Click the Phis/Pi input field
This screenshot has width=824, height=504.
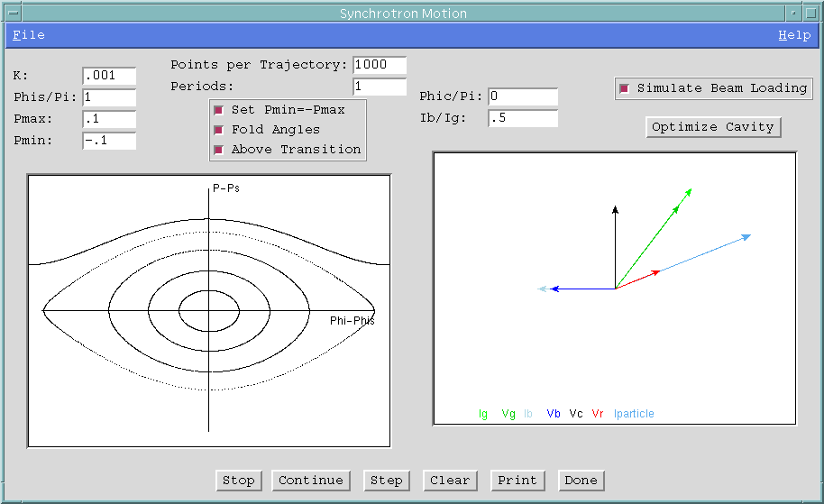pos(109,97)
